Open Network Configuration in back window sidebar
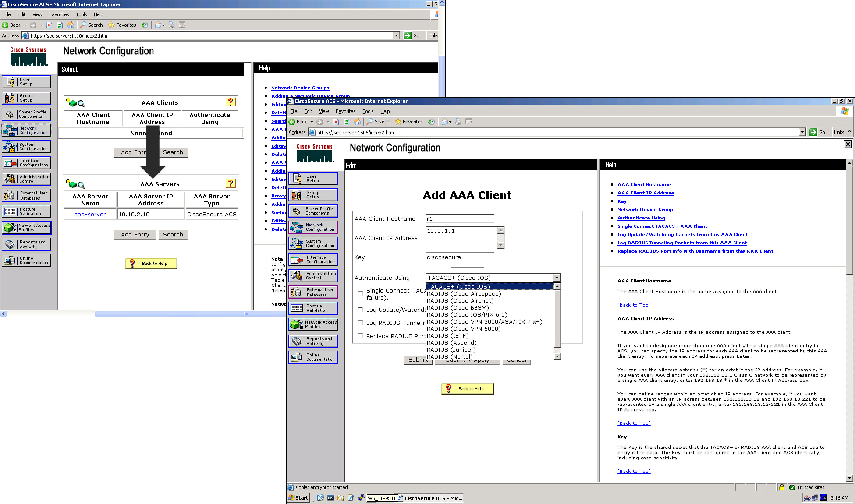This screenshot has width=855, height=504. tap(26, 130)
